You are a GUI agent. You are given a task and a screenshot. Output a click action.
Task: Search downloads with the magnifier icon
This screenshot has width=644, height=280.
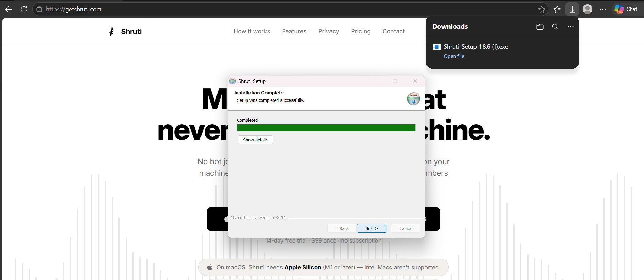pos(555,27)
